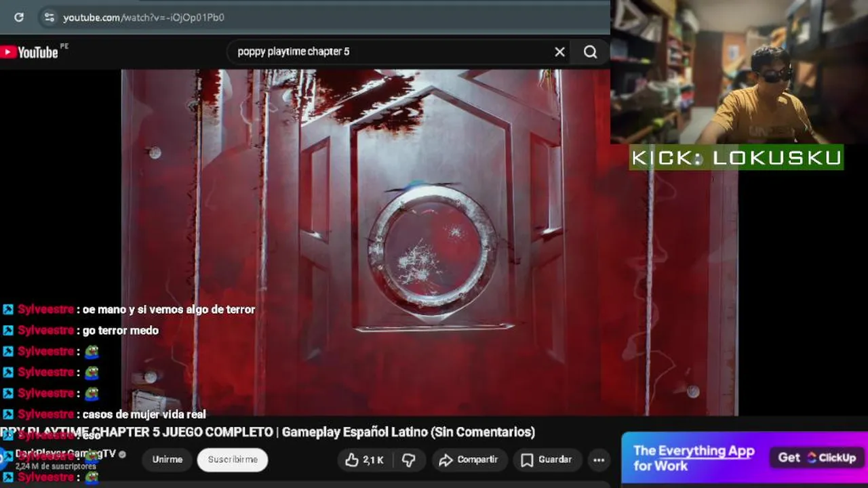Share video via Compartir button
Image resolution: width=868 pixels, height=488 pixels.
tap(469, 460)
